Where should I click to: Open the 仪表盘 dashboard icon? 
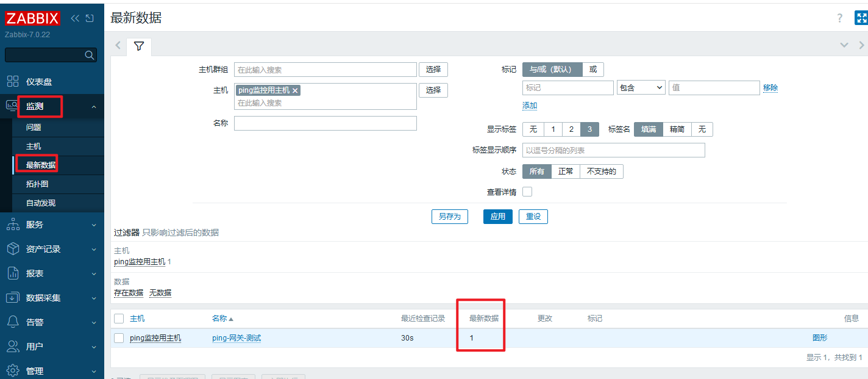pos(13,82)
